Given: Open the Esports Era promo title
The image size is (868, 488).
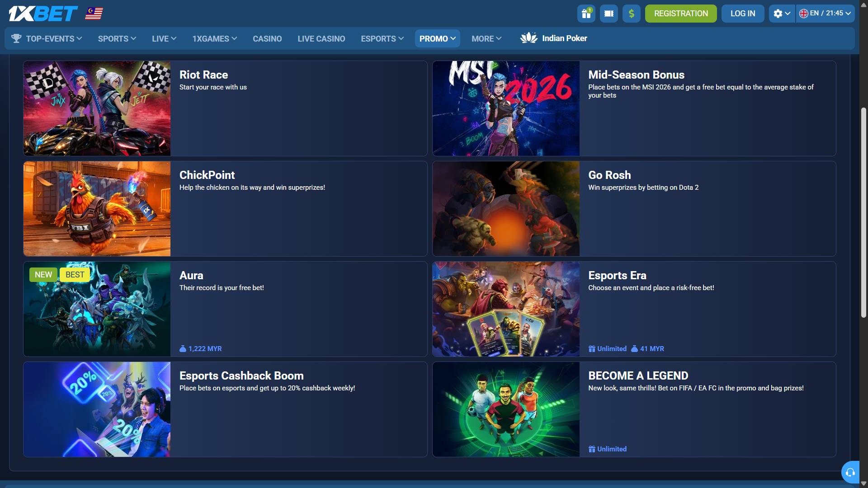Looking at the screenshot, I should (617, 276).
